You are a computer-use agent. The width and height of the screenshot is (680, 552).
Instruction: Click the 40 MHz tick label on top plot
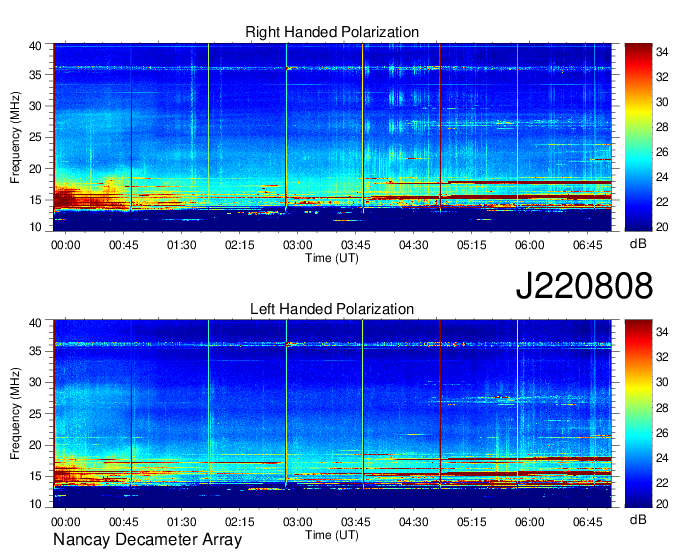[x=35, y=46]
